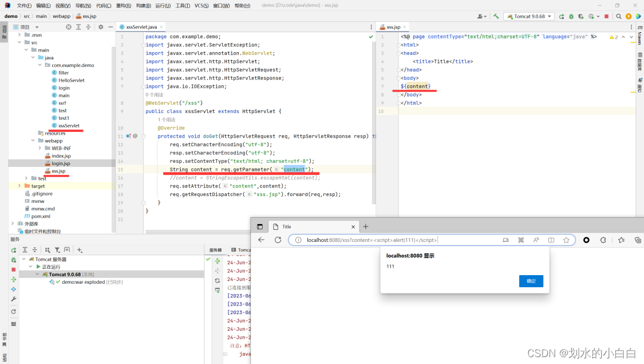Open the 文件(F) menu
The width and height of the screenshot is (644, 364).
[24, 5]
